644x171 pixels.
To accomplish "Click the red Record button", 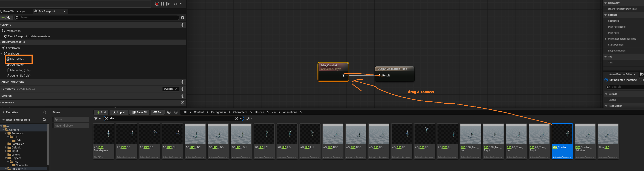I will tap(157, 4).
